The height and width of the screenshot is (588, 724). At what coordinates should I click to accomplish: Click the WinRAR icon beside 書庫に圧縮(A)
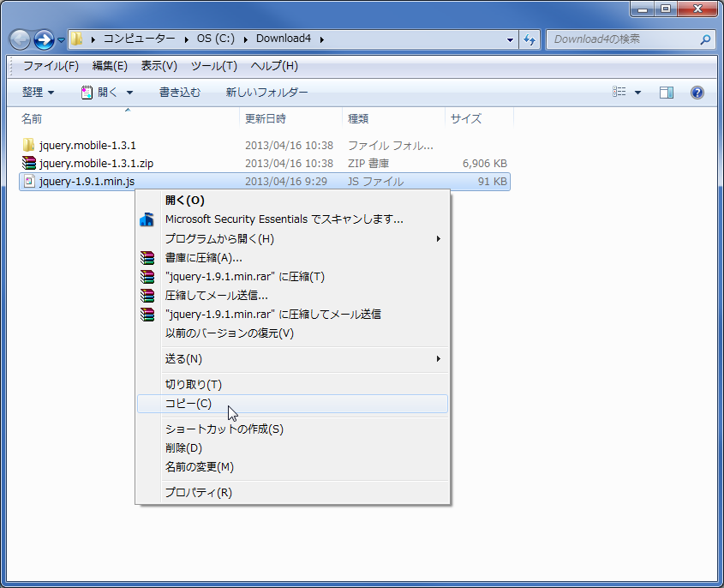147,258
